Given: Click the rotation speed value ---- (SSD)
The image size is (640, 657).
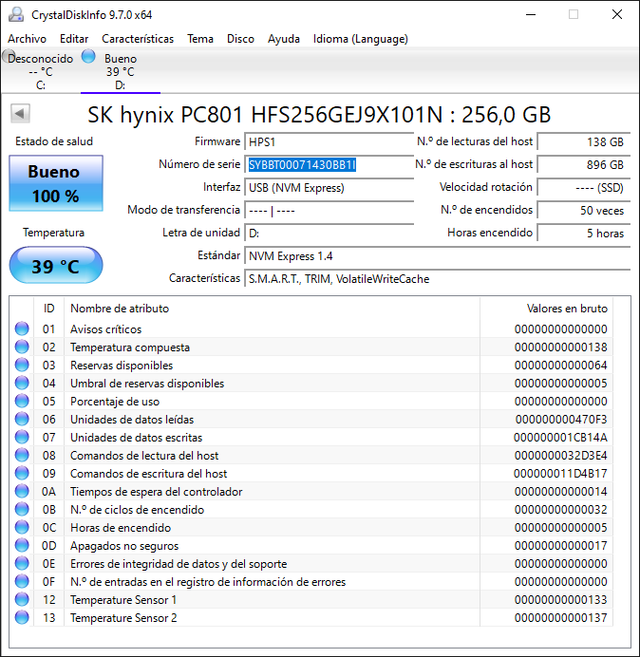Looking at the screenshot, I should (x=584, y=187).
